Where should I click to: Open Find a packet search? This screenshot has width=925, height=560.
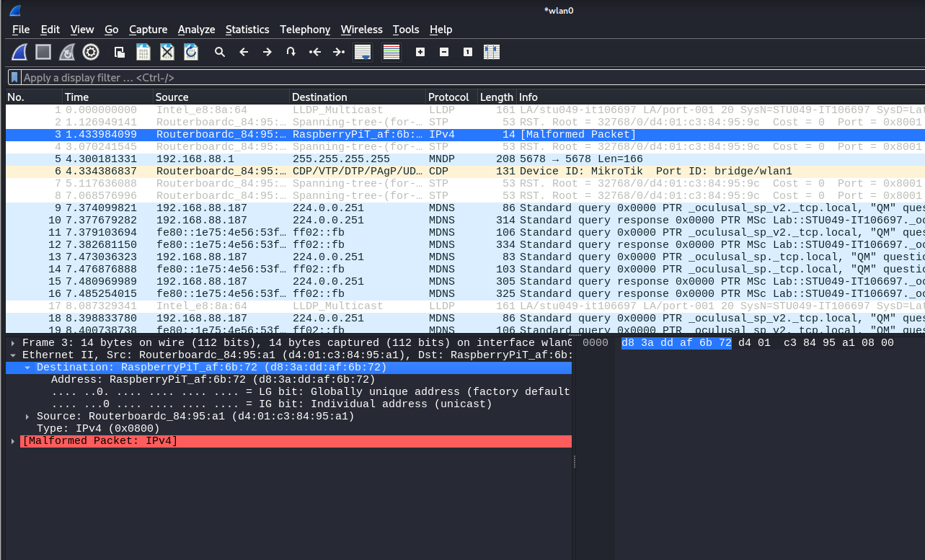220,52
